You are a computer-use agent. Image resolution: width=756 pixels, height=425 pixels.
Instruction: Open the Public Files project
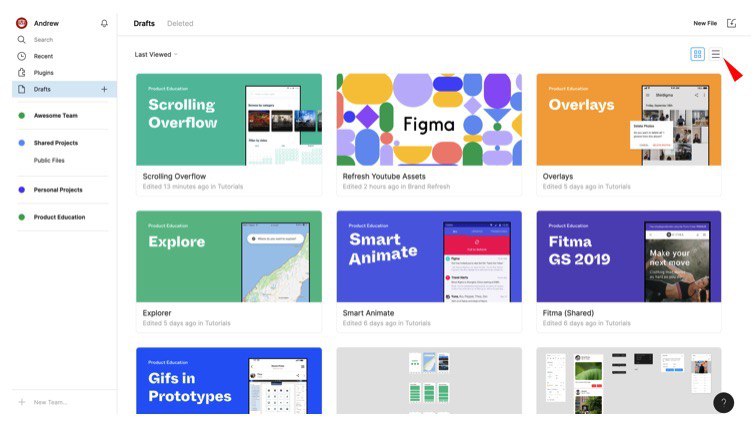tap(49, 160)
